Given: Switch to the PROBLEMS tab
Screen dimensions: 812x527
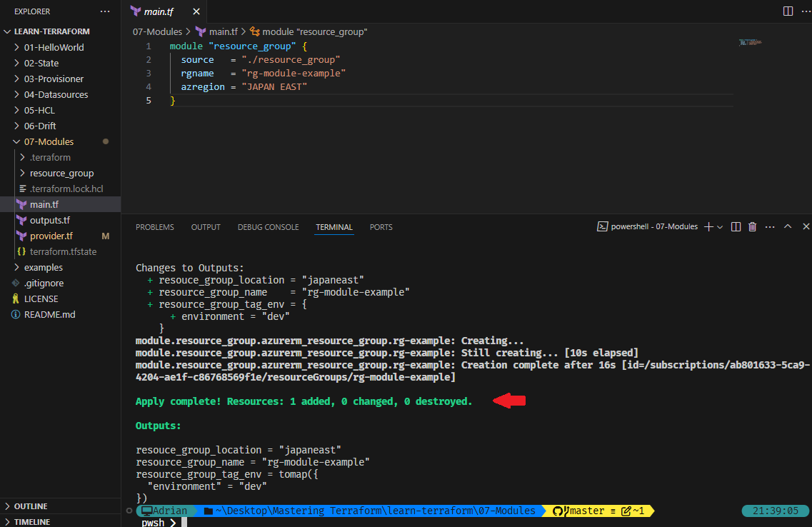Looking at the screenshot, I should pos(155,227).
